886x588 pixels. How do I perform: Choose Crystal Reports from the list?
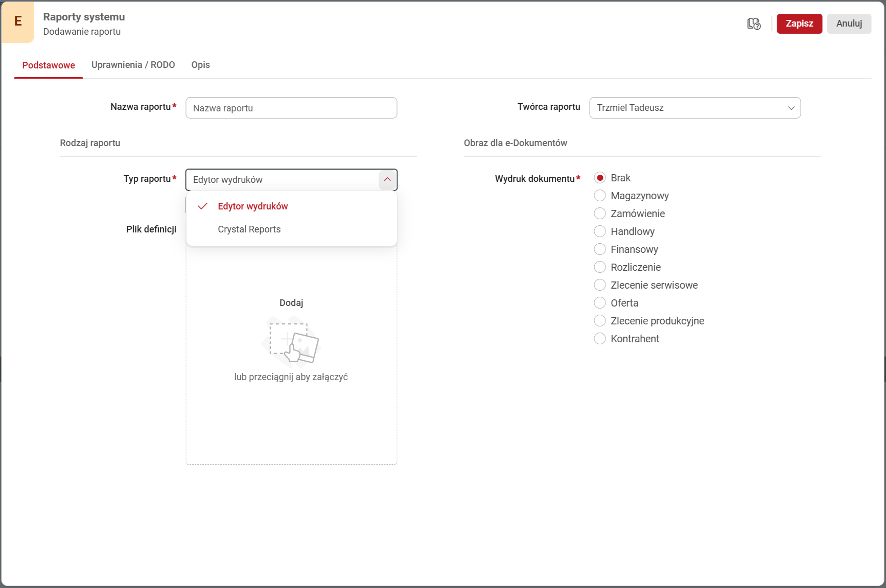coord(249,229)
